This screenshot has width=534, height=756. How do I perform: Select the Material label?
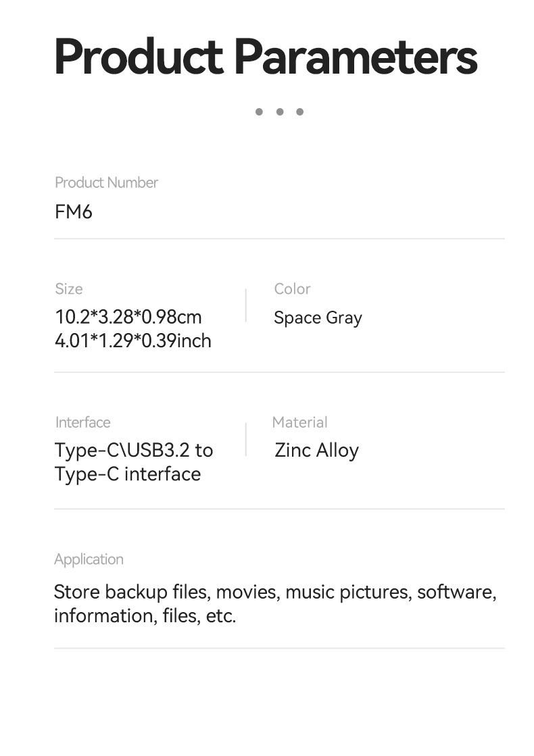pos(299,422)
